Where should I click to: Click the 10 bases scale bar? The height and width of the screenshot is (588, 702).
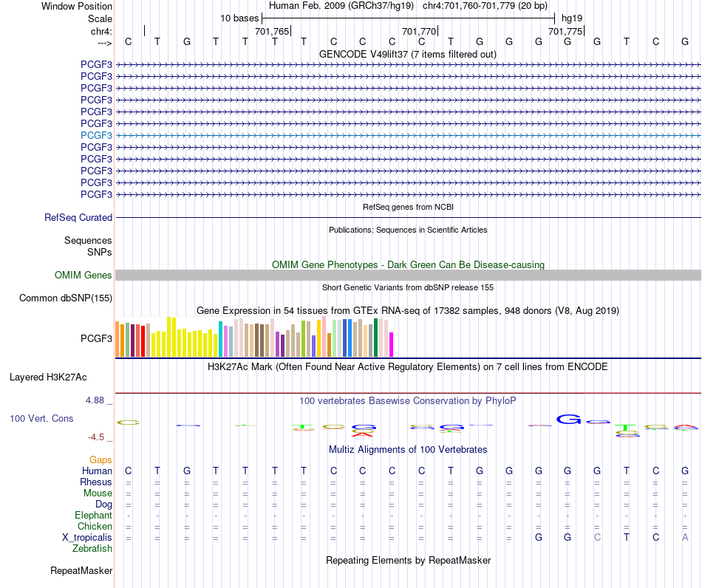tap(408, 18)
